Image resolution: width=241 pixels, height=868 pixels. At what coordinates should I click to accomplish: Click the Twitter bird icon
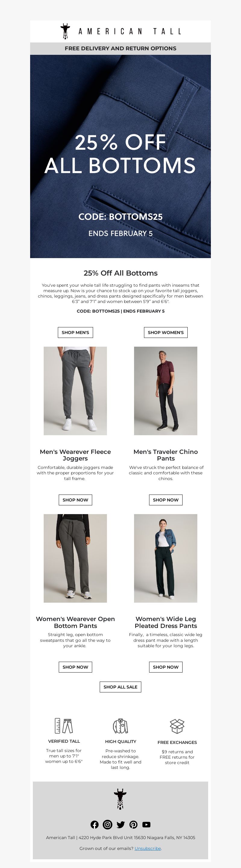point(120,825)
